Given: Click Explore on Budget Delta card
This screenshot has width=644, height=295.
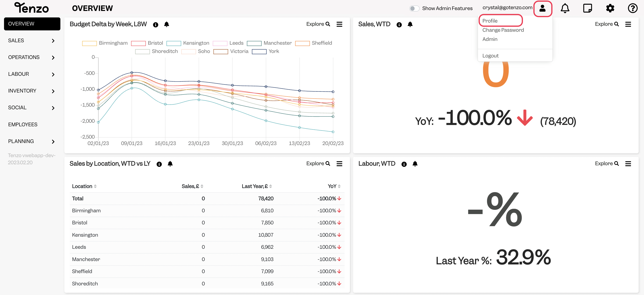Looking at the screenshot, I should coord(318,24).
